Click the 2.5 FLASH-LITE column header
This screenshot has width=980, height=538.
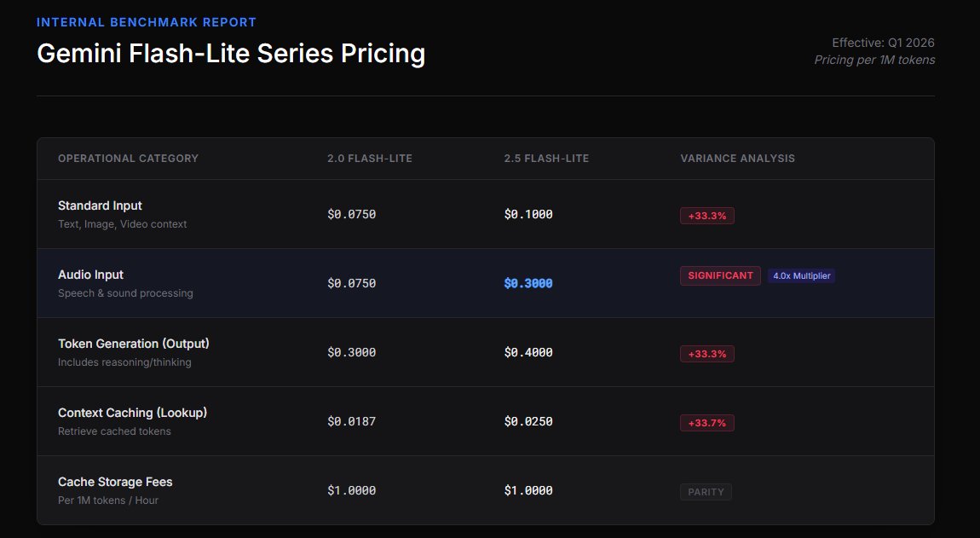546,159
